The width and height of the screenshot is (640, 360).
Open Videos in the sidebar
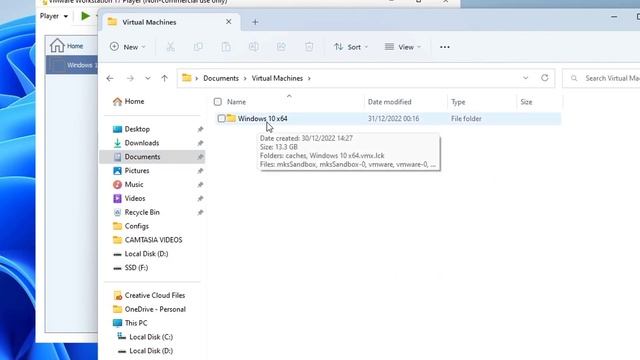point(135,198)
